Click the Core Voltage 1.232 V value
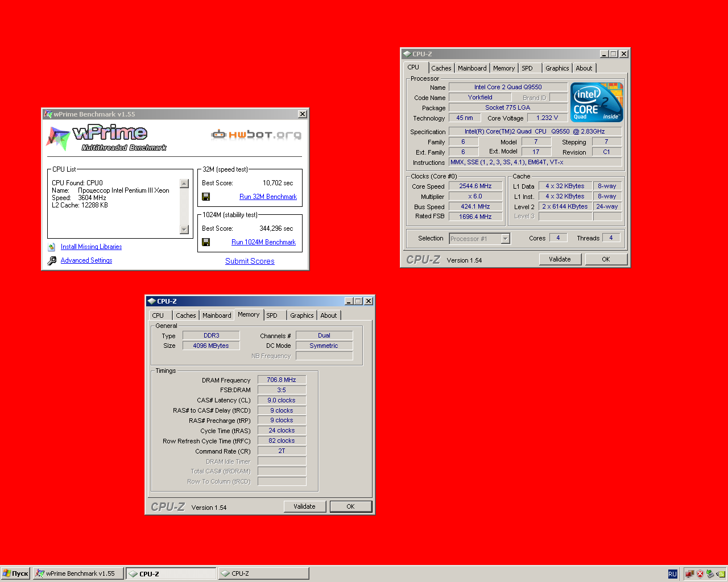The image size is (728, 582). [x=547, y=118]
